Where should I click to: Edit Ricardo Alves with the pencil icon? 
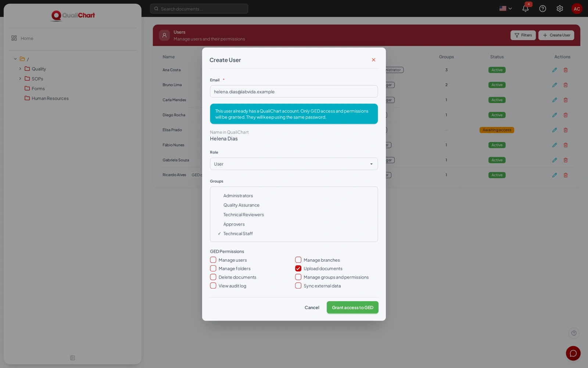(555, 175)
